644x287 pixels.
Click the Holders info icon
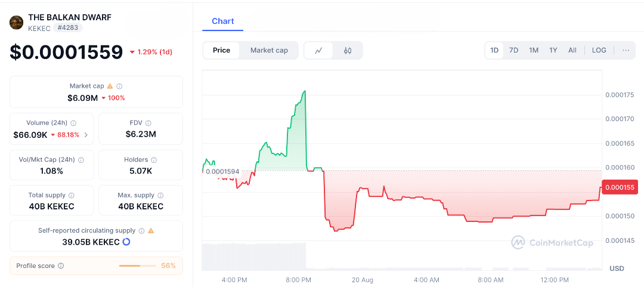[154, 160]
